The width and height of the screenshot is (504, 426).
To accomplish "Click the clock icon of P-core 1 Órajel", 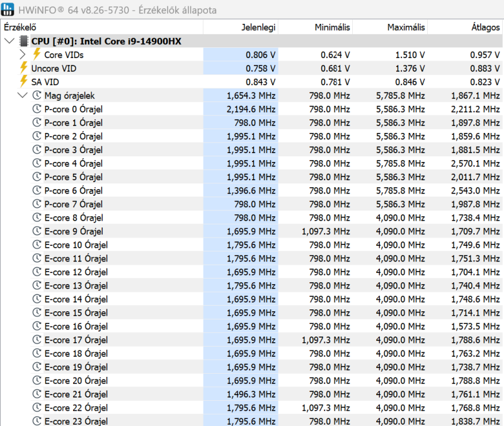I will [37, 122].
